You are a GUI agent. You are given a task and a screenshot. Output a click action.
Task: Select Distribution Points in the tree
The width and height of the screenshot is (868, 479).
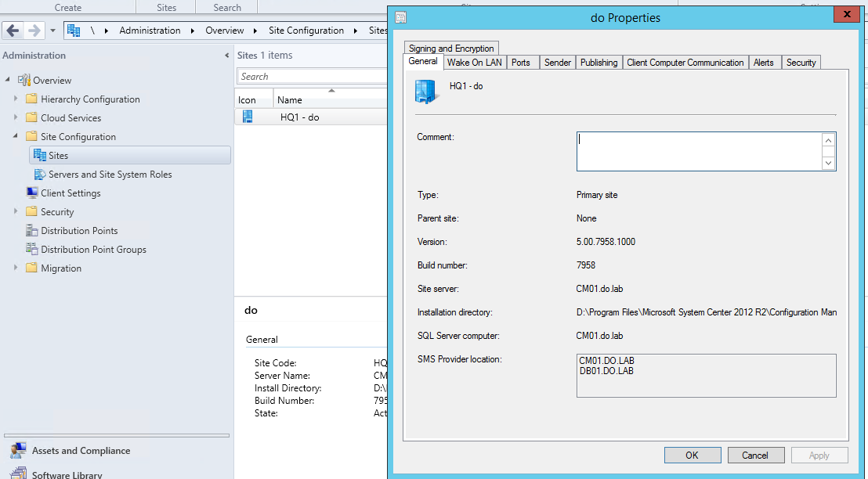(79, 231)
